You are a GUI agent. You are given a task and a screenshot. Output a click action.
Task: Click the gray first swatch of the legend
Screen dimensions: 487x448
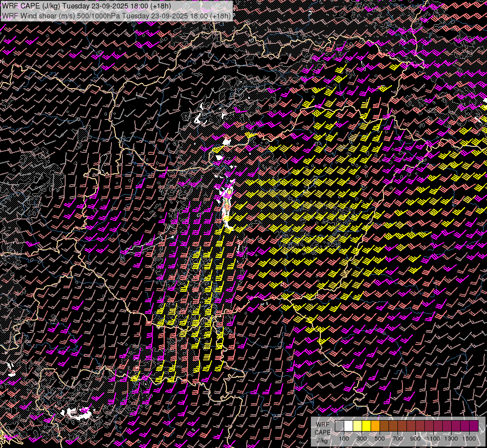(x=339, y=426)
